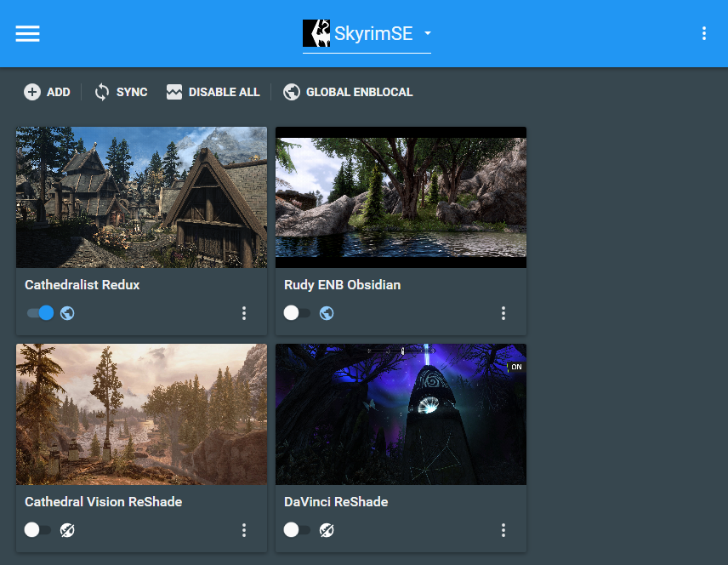Click the Skyrim dragon logo icon
Viewport: 728px width, 565px height.
[316, 33]
